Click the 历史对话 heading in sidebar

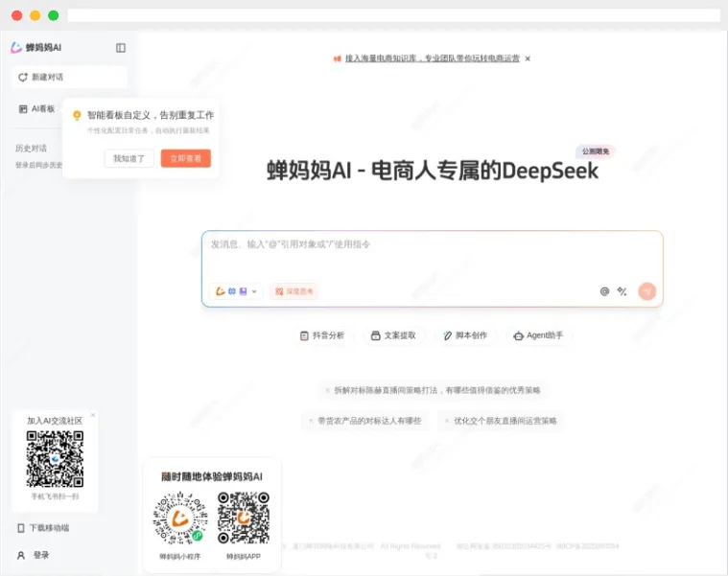[x=31, y=149]
